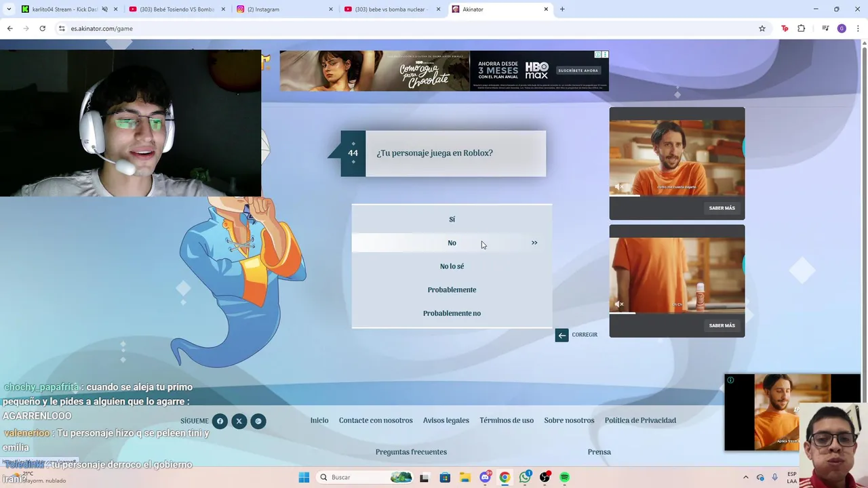
Task: Open a new browser tab
Action: 562,9
